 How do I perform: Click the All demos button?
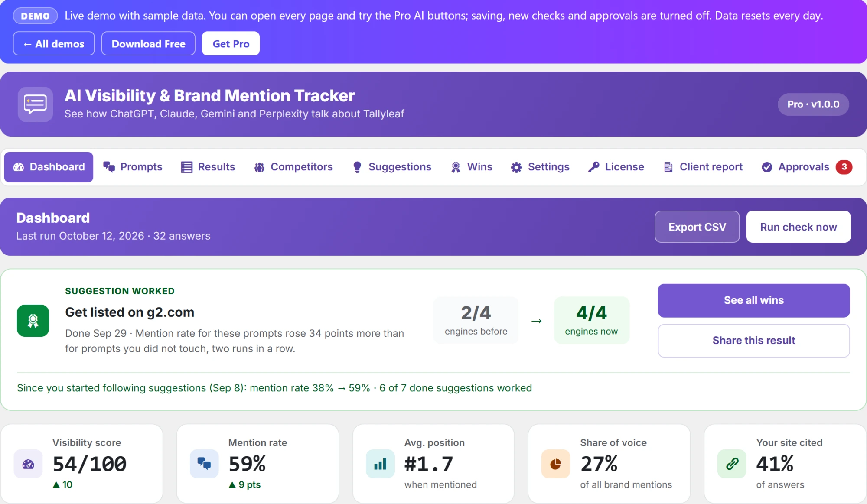[54, 44]
